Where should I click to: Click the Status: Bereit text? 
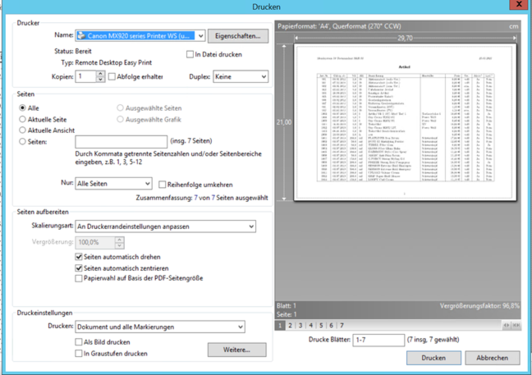(73, 51)
